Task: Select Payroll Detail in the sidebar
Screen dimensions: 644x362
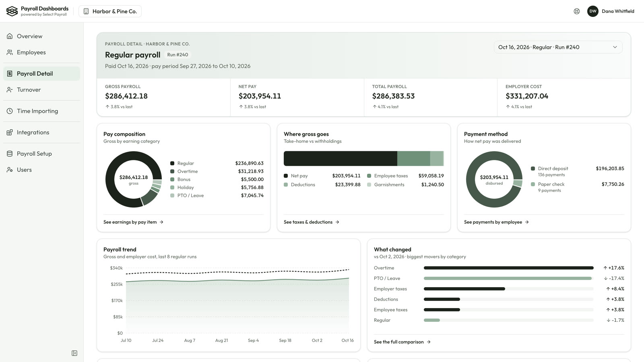Action: (x=42, y=74)
